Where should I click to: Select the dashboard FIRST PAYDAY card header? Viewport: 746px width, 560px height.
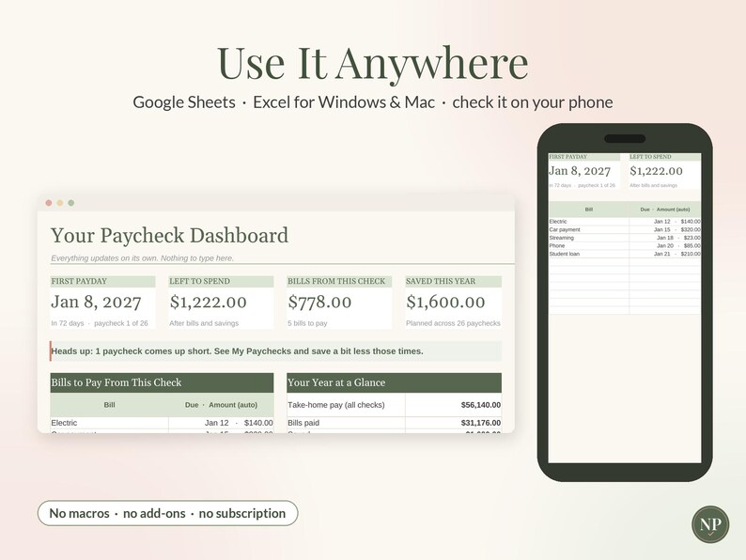click(x=102, y=281)
